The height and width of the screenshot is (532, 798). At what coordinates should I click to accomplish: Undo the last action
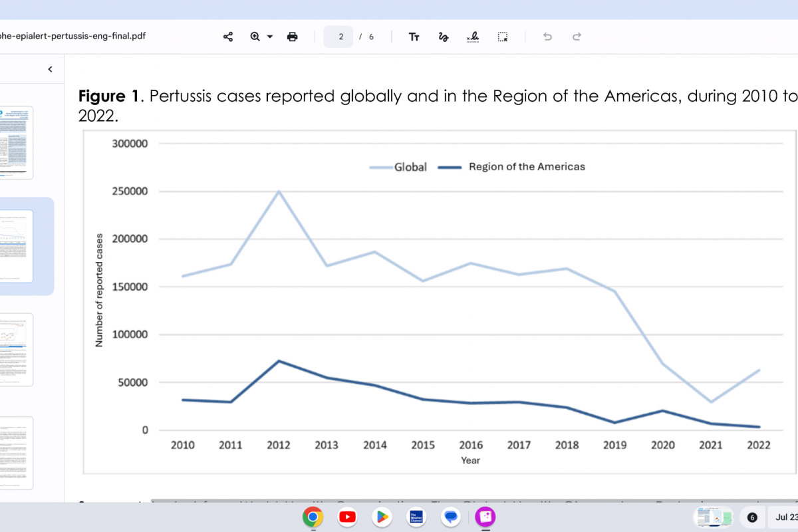click(x=547, y=37)
